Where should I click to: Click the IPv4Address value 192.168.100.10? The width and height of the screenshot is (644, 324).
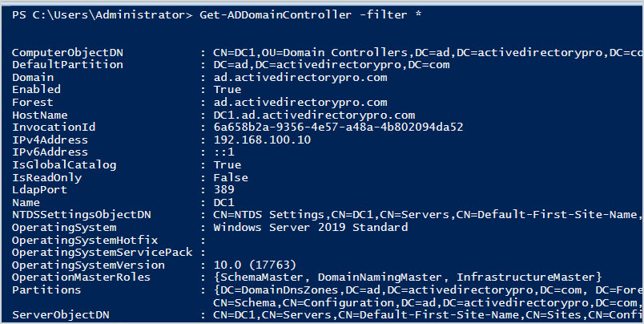click(262, 140)
